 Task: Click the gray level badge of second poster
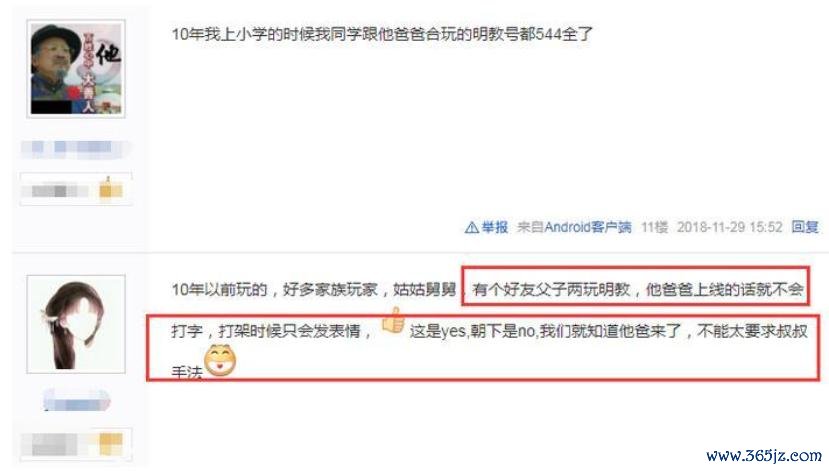pyautogui.click(x=54, y=445)
